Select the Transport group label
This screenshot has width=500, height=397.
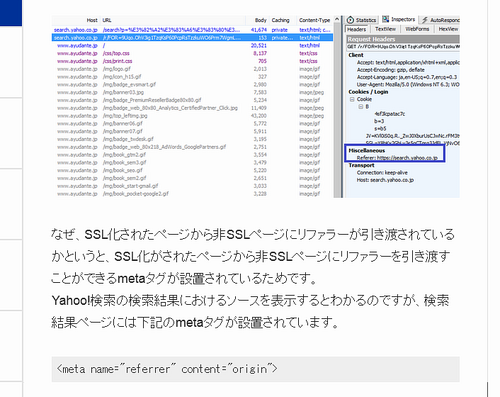[x=361, y=165]
